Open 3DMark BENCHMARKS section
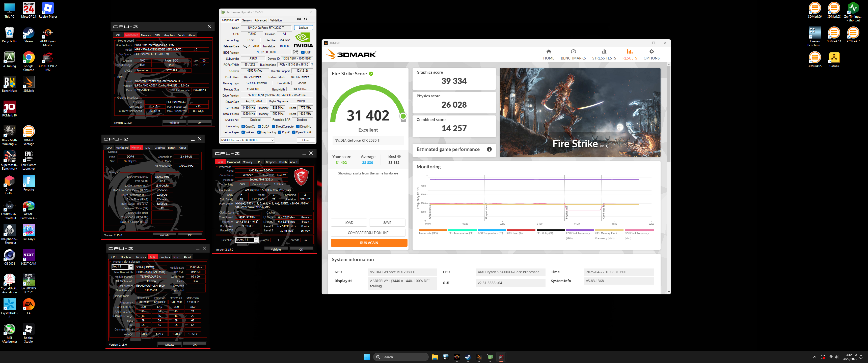868x363 pixels. click(573, 54)
